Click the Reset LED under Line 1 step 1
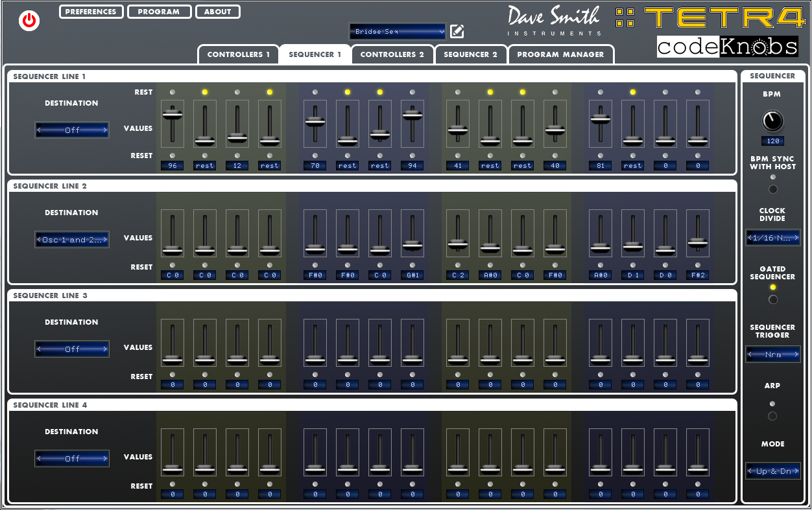812x510 pixels. (173, 156)
